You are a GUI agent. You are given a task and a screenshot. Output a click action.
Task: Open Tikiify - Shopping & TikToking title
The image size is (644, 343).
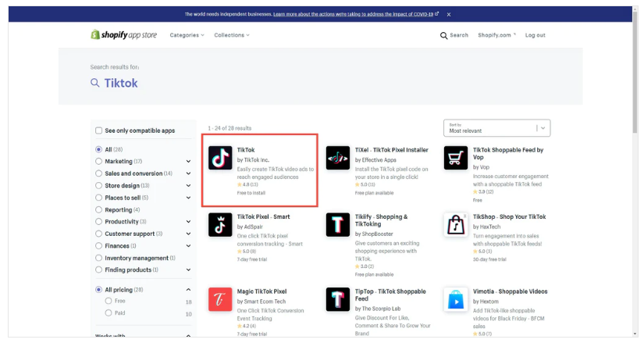click(381, 220)
